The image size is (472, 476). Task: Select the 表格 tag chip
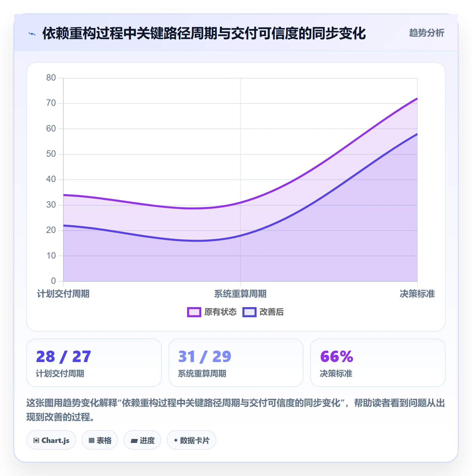100,440
